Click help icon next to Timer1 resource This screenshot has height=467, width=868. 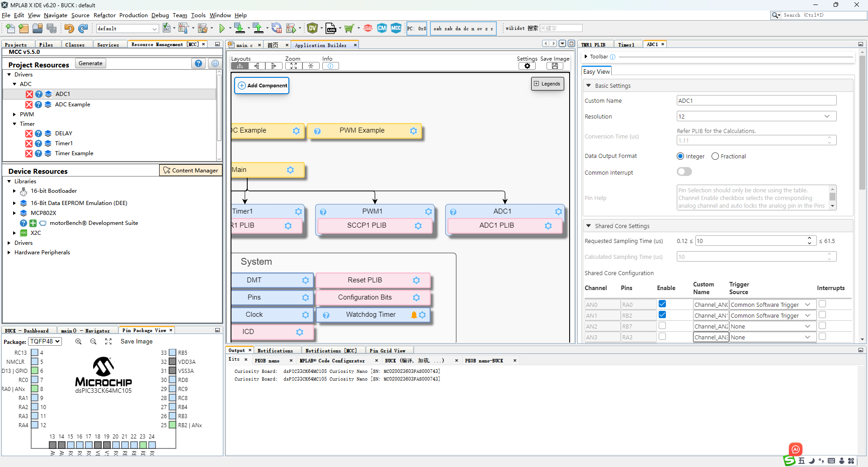pyautogui.click(x=38, y=143)
